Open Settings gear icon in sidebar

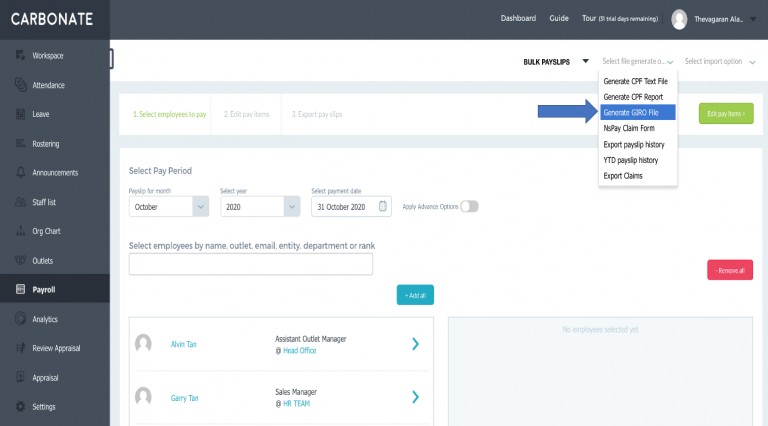click(x=20, y=406)
